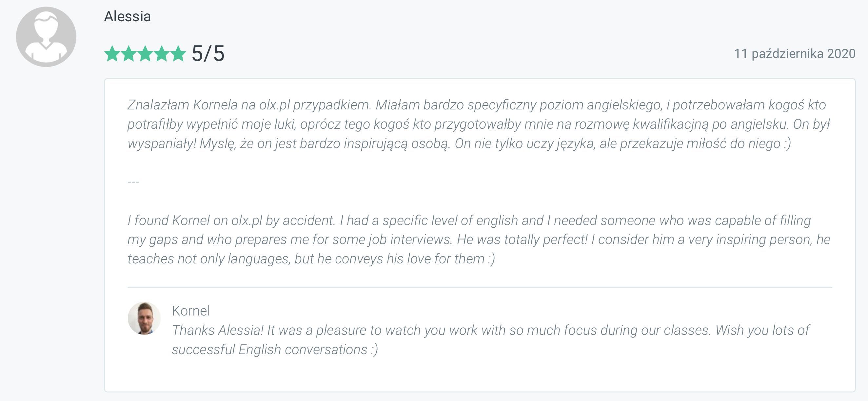Click the '---' separator between the translations
The height and width of the screenshot is (401, 868).
point(133,182)
